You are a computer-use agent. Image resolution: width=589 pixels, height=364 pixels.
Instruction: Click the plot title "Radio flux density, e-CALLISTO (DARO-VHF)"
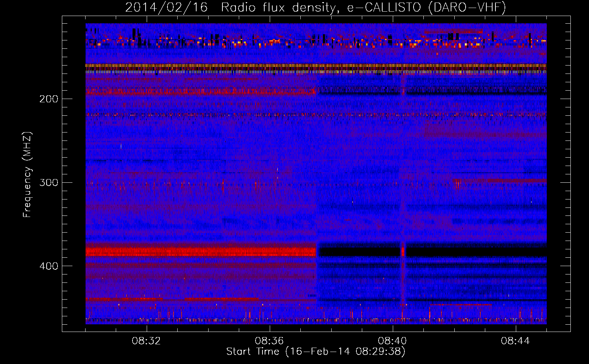point(363,7)
